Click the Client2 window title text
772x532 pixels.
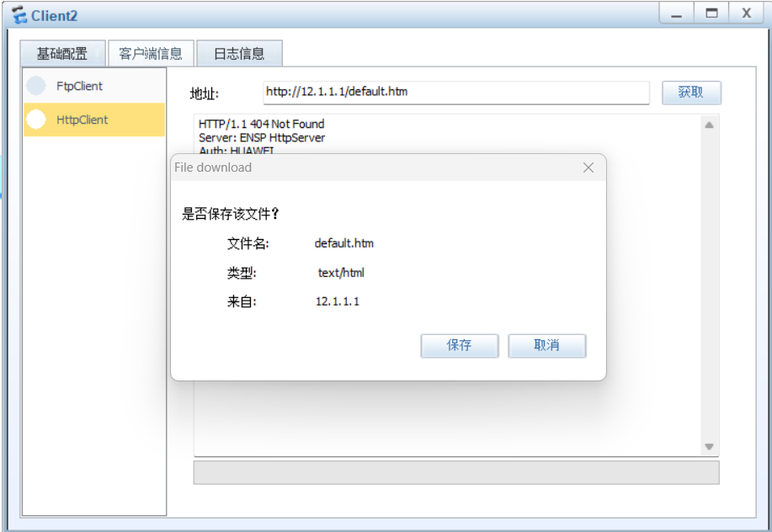point(54,16)
